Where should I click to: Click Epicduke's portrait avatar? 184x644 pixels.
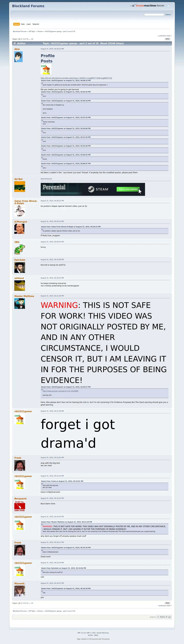click(x=20, y=268)
